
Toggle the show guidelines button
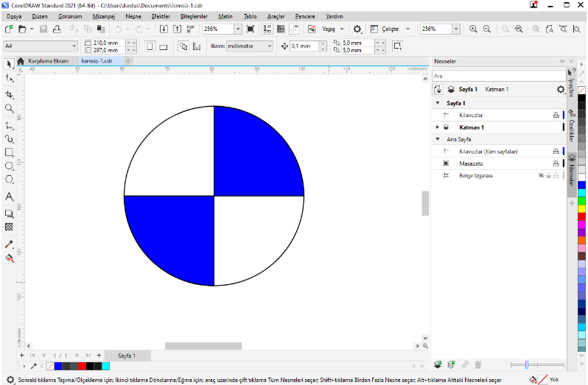pyautogui.click(x=295, y=29)
